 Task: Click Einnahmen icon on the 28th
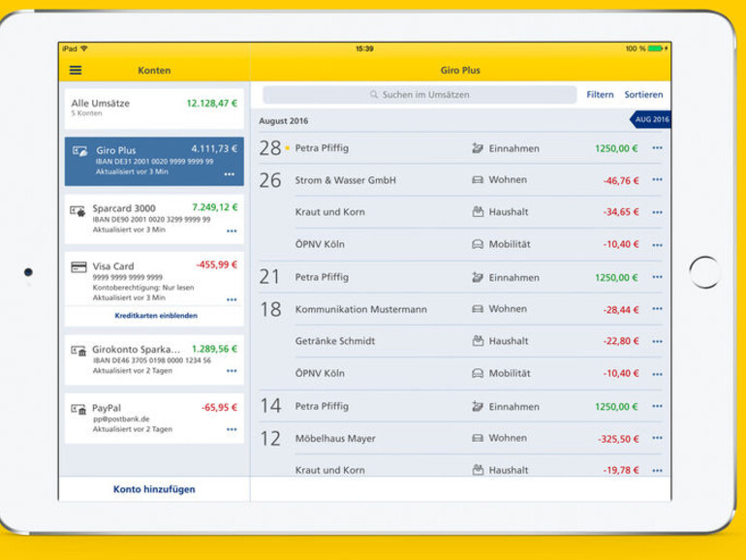click(x=478, y=148)
